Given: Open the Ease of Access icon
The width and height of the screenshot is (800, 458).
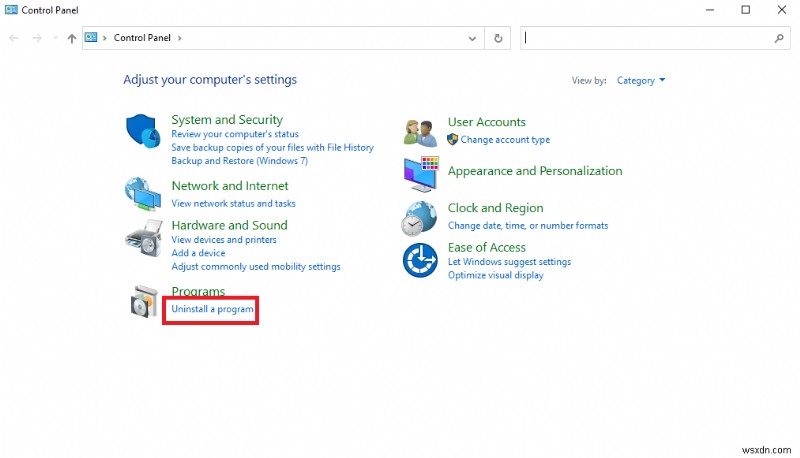Looking at the screenshot, I should (420, 260).
